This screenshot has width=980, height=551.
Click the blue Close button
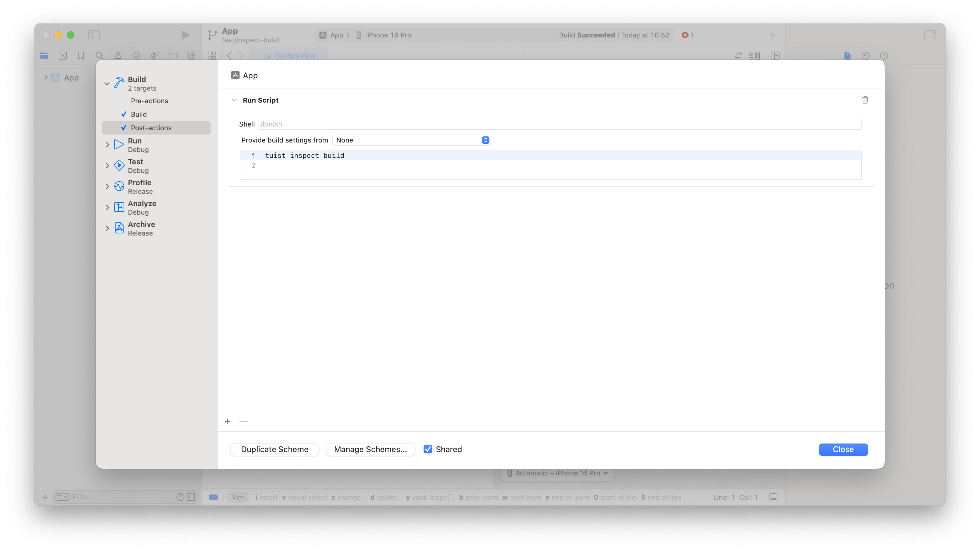coord(843,449)
